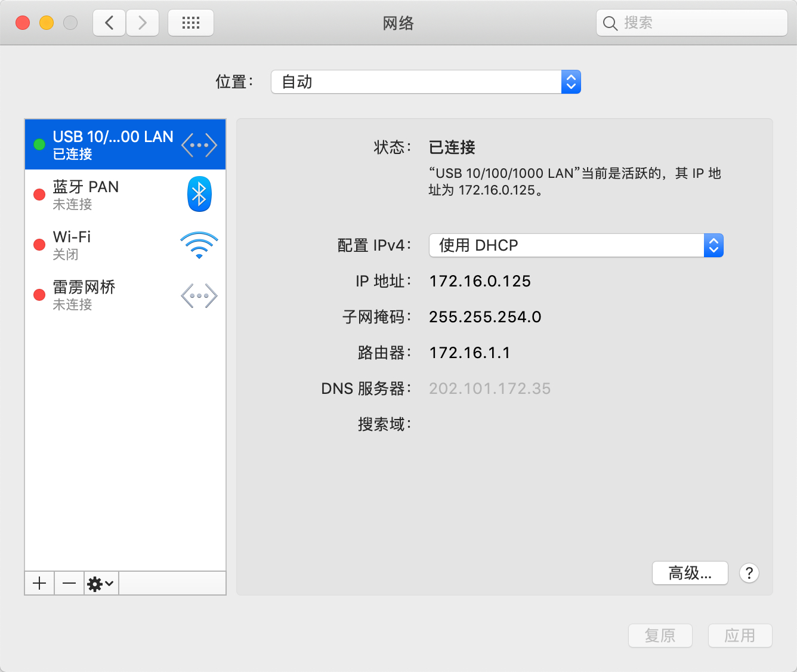797x672 pixels.
Task: Click the 网络 window title
Action: (x=398, y=23)
